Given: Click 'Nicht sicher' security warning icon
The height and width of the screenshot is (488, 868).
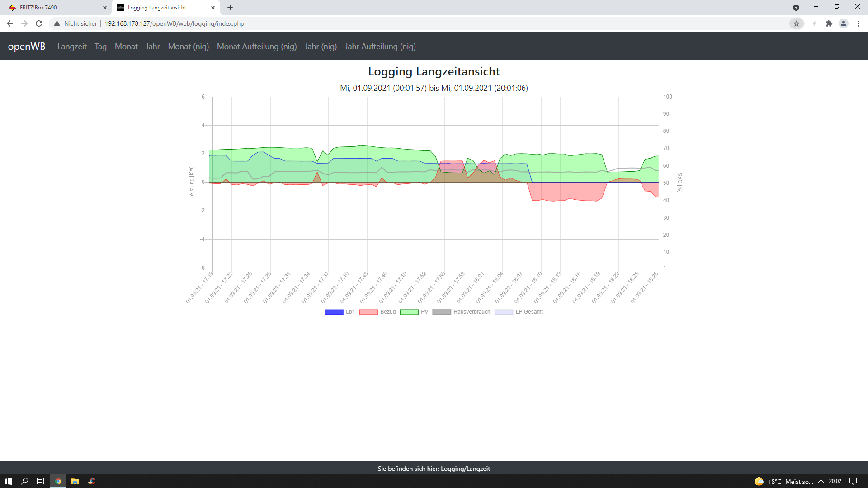Looking at the screenshot, I should pos(57,23).
